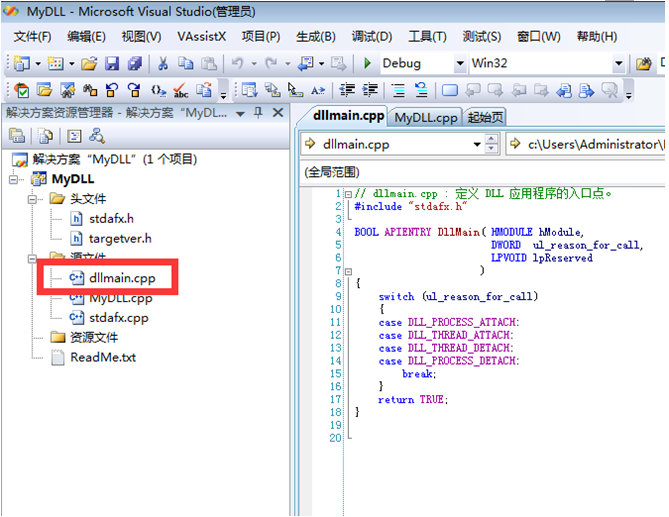The image size is (669, 517).
Task: Click the stepper arrows beside dllmain.cpp dropdown
Action: coord(492,145)
